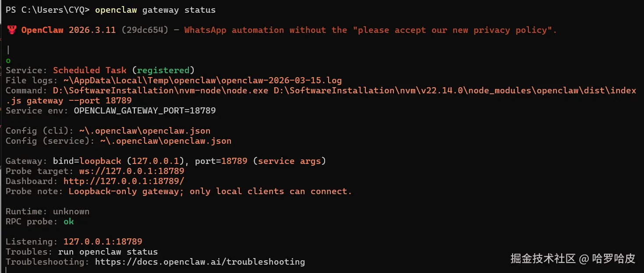Click the Runtime "unknown" value
This screenshot has width=644, height=273.
tap(71, 211)
